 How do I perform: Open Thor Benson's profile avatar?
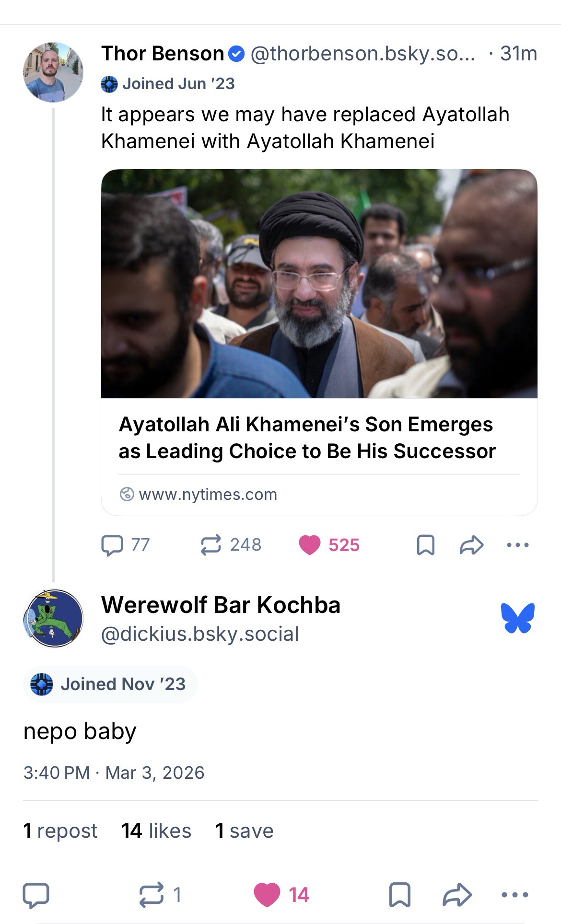pyautogui.click(x=53, y=72)
